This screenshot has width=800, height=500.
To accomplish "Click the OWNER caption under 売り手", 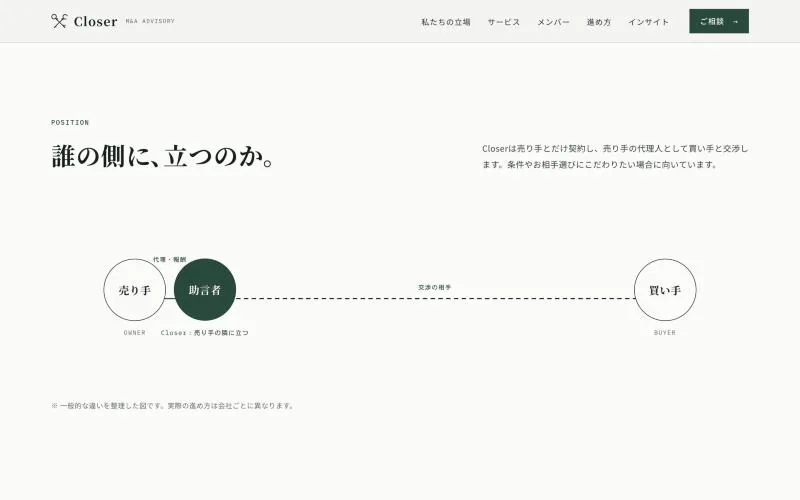I will [x=135, y=333].
